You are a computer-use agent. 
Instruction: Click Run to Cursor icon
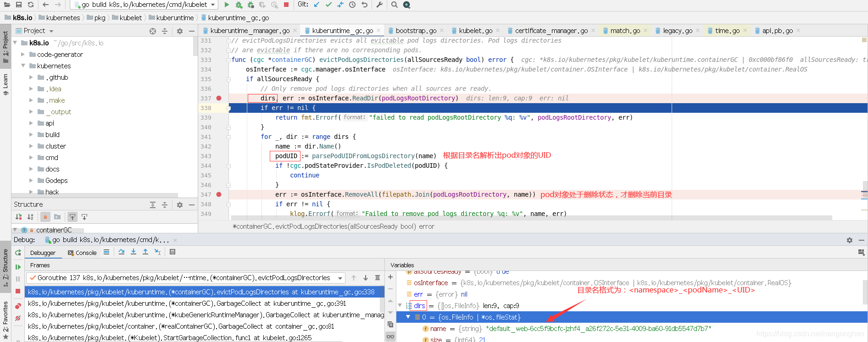pos(157,252)
